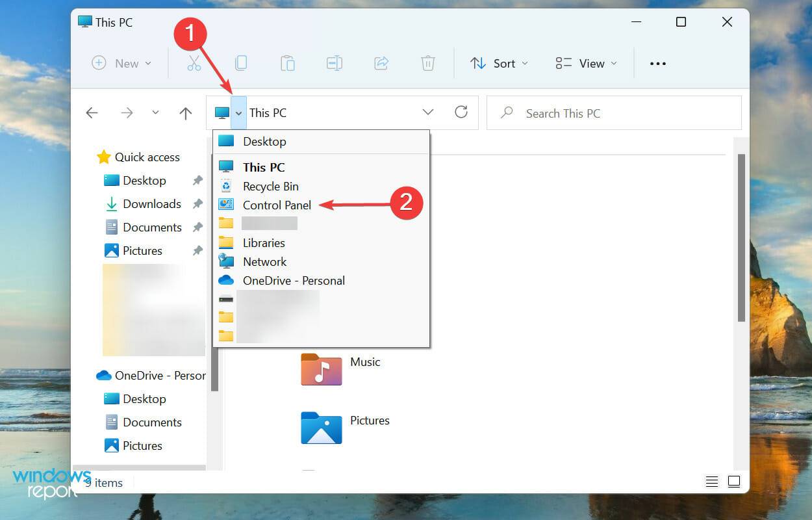Open the address bar drop-down list
The height and width of the screenshot is (520, 812).
[x=239, y=112]
